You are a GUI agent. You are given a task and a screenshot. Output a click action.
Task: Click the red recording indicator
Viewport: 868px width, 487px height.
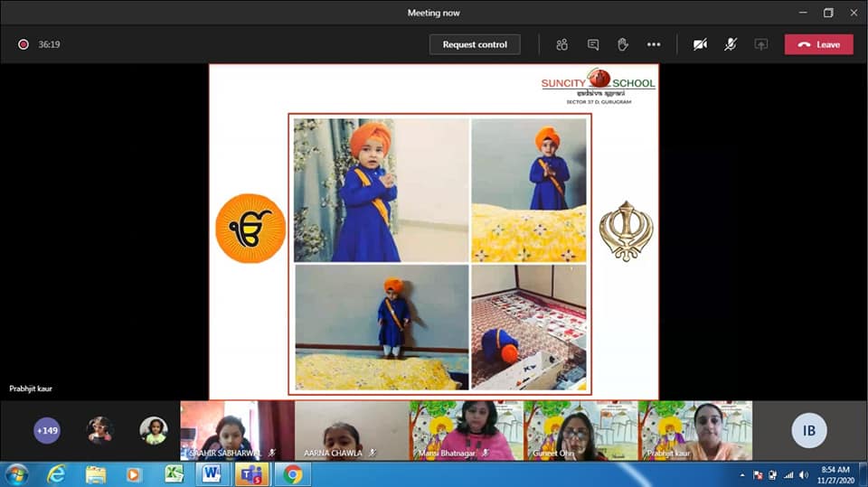[x=24, y=44]
